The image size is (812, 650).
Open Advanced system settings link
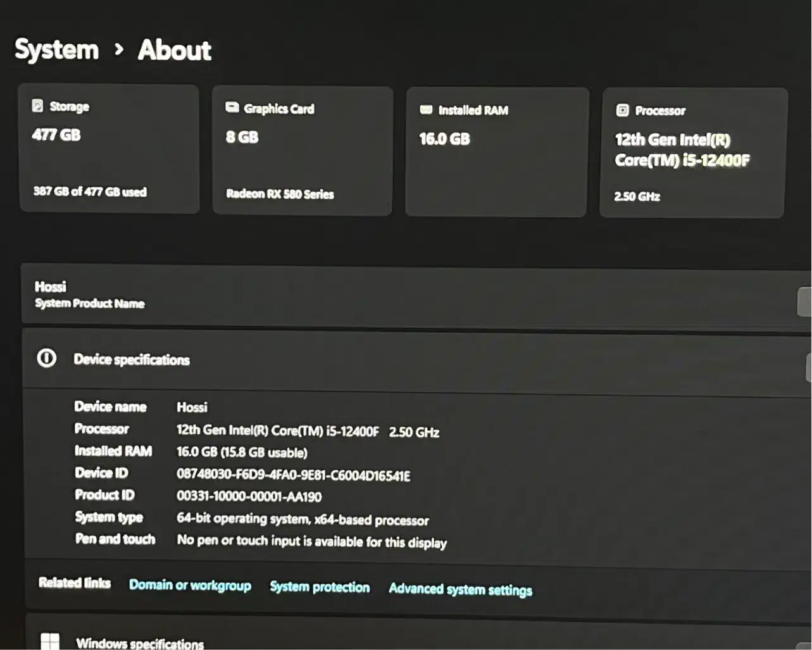(460, 589)
